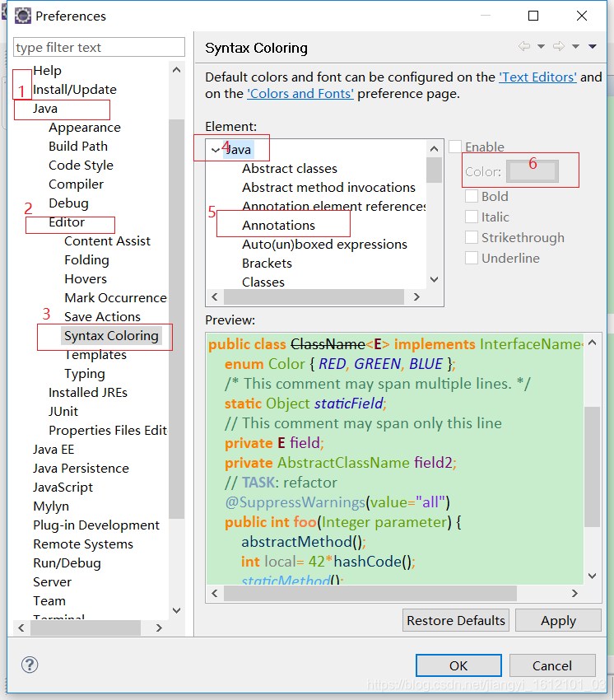Open JUnit preference page
The width and height of the screenshot is (614, 700).
point(63,411)
